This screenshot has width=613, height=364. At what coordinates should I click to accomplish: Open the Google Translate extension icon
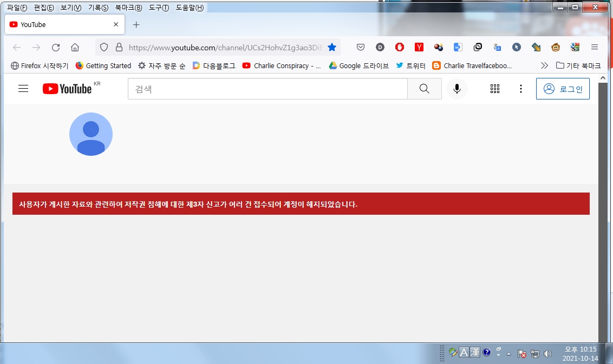pyautogui.click(x=497, y=47)
